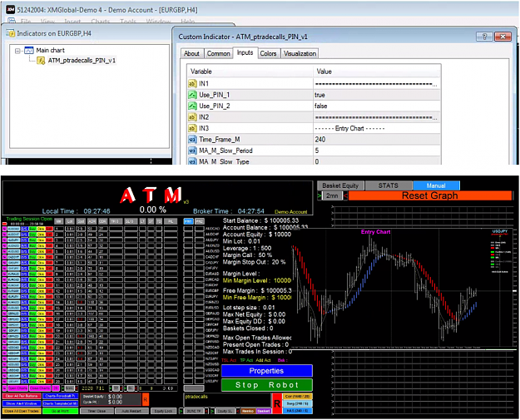
Task: Click Close All Open Trades button
Action: [22, 411]
